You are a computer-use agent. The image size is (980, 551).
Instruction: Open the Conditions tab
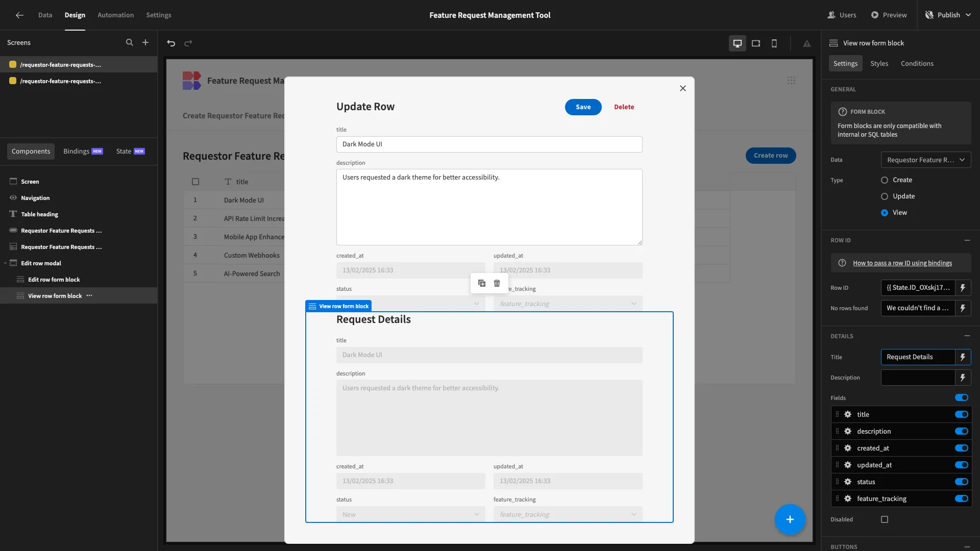point(917,64)
